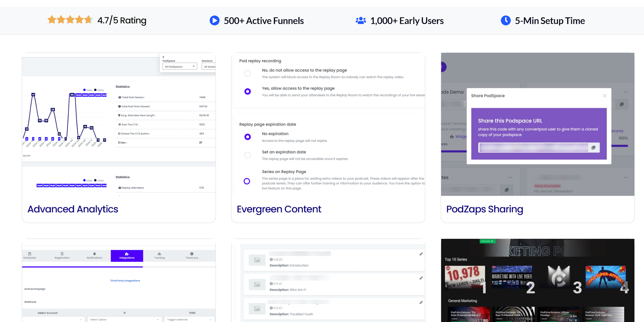Click the puzzle icon beside the Widget link
This screenshot has height=322, width=644.
click(x=452, y=137)
